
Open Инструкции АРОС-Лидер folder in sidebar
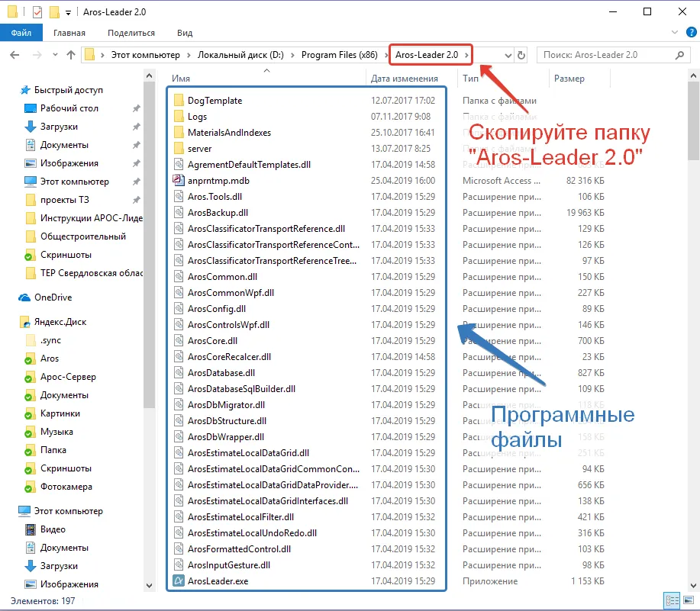pos(92,218)
